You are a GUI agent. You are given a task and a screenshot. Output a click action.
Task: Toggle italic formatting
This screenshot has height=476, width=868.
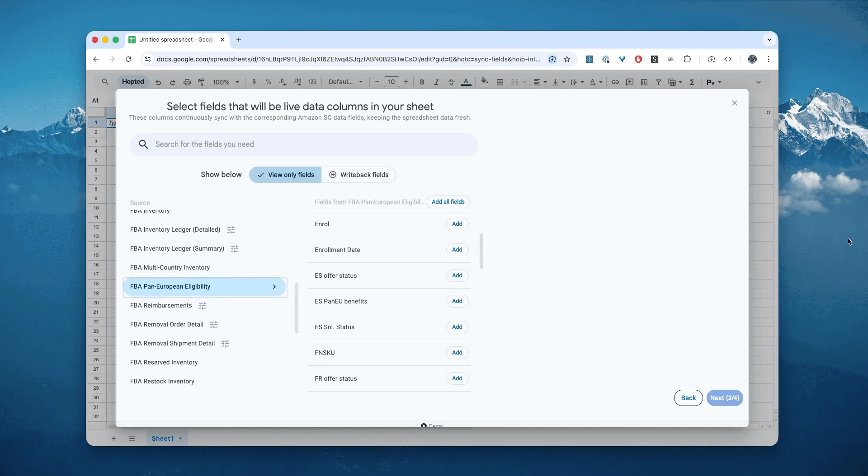pos(436,82)
